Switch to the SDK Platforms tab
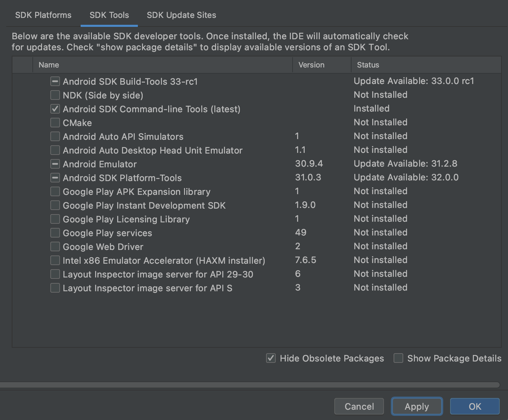Viewport: 508px width, 420px height. point(43,15)
